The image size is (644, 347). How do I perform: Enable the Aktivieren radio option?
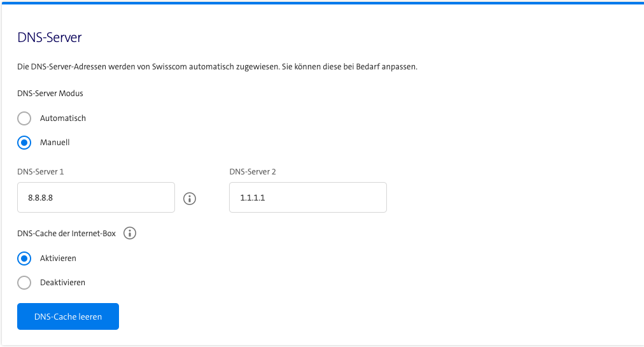[x=24, y=258]
